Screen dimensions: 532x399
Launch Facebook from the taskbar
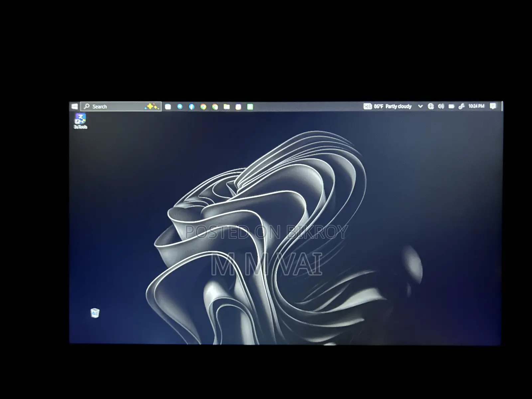192,107
